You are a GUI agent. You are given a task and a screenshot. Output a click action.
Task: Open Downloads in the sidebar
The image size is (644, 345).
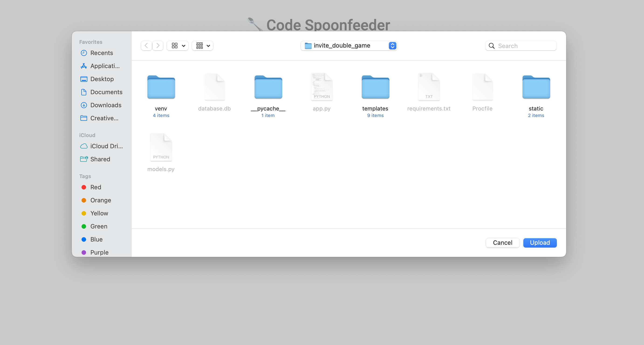[106, 105]
